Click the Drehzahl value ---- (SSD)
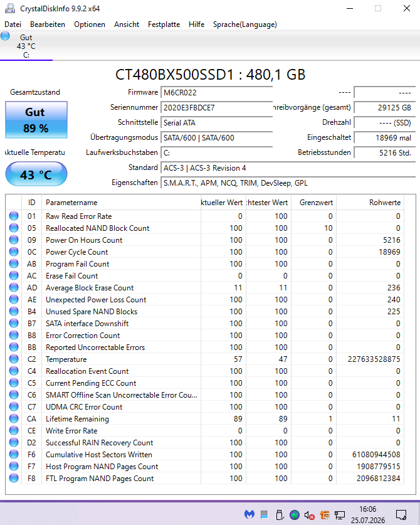 click(384, 122)
